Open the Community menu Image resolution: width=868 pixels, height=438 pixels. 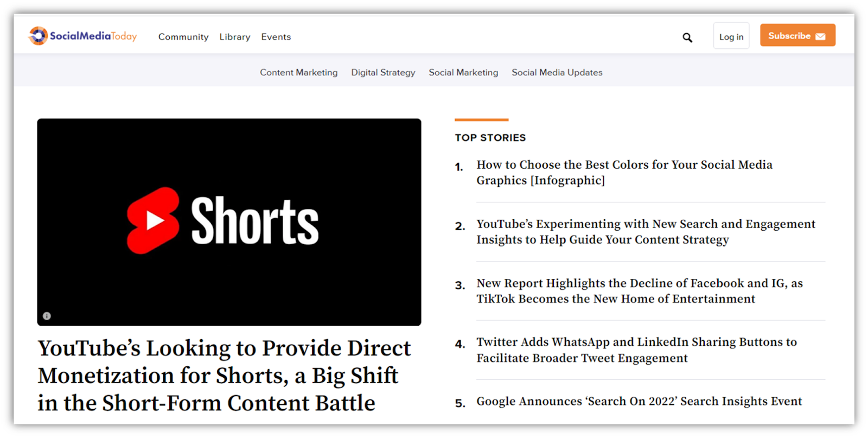(x=183, y=37)
